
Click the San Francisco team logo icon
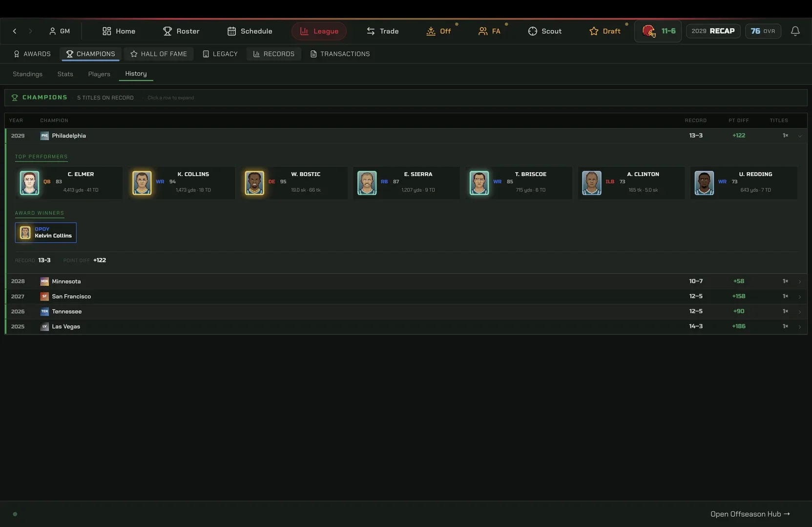tap(44, 297)
